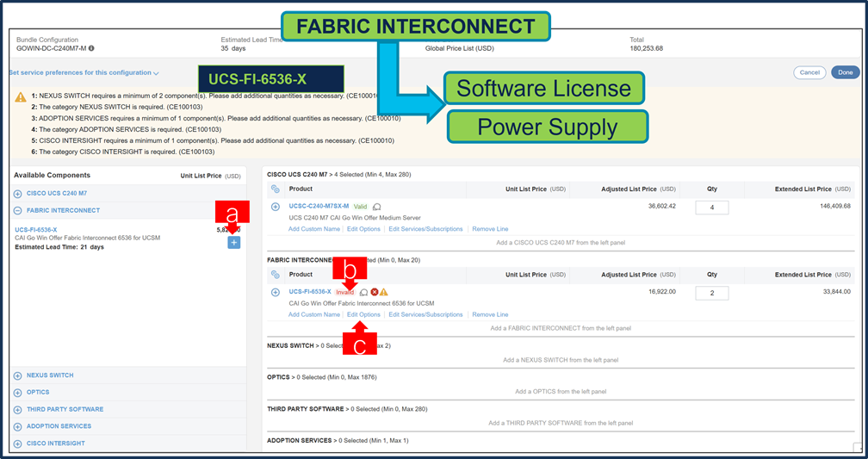Click adjusted list price 36,602.42
The width and height of the screenshot is (868, 459).
point(662,206)
